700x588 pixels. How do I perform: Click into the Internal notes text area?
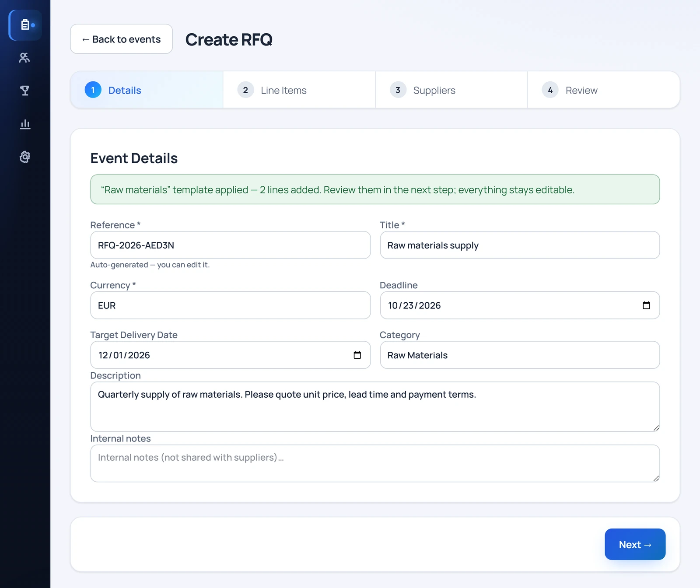click(x=375, y=463)
